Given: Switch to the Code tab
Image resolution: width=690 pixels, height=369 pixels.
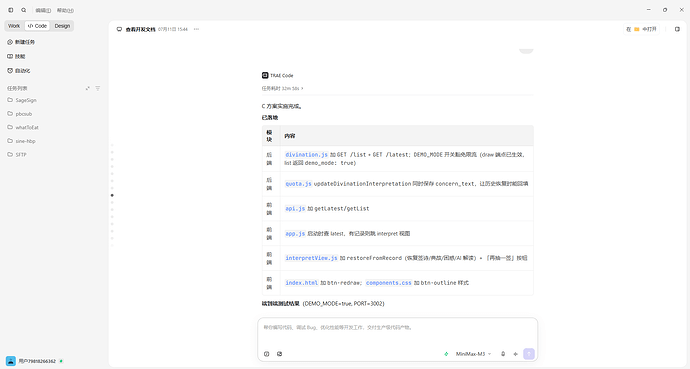Looking at the screenshot, I should point(37,26).
